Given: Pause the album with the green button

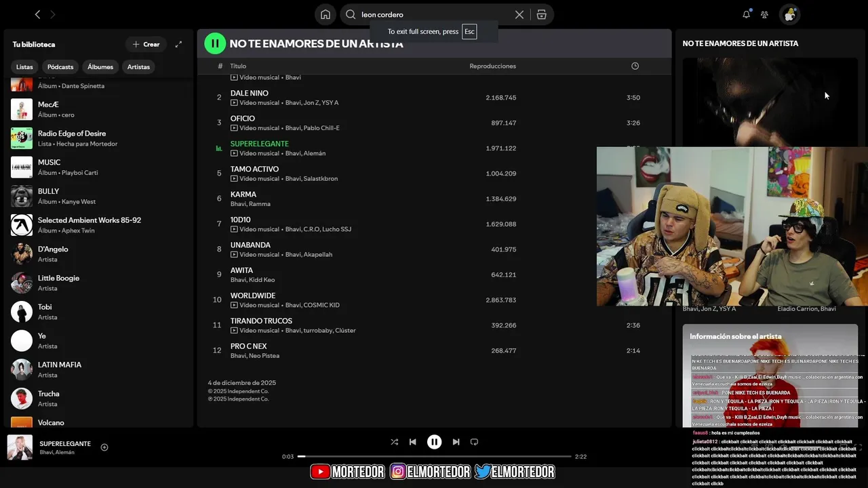Looking at the screenshot, I should pyautogui.click(x=215, y=43).
